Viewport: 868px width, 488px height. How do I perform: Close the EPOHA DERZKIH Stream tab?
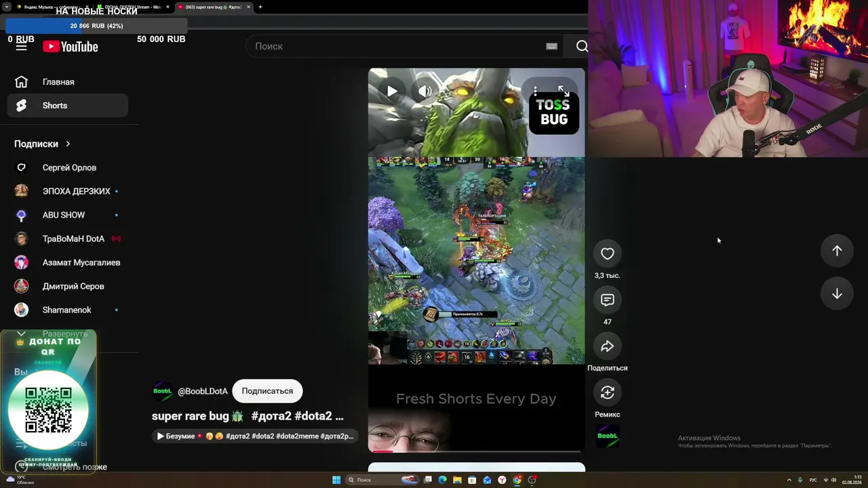pyautogui.click(x=167, y=7)
